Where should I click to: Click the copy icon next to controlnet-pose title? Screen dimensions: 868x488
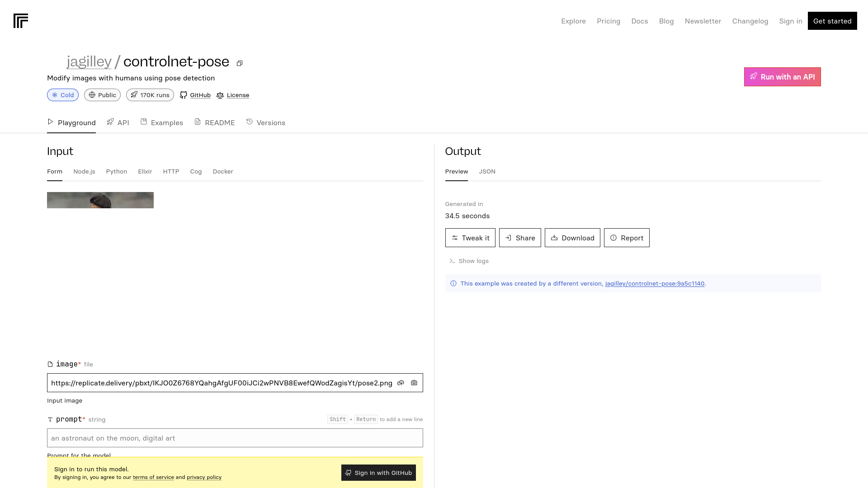click(240, 63)
